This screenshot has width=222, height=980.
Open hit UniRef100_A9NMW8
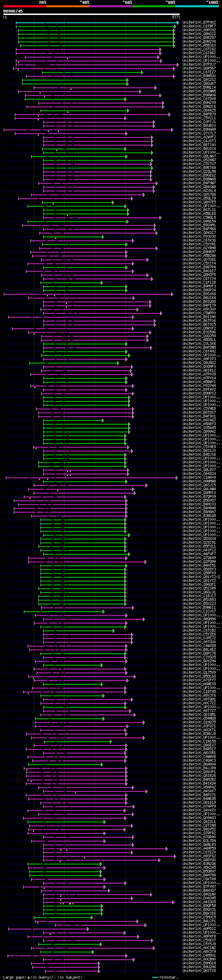pos(199,481)
